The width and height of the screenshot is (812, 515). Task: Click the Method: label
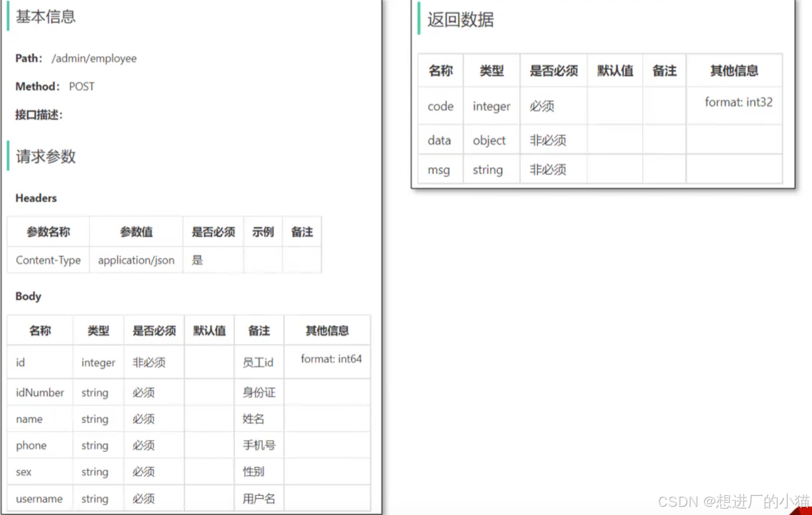pyautogui.click(x=37, y=87)
